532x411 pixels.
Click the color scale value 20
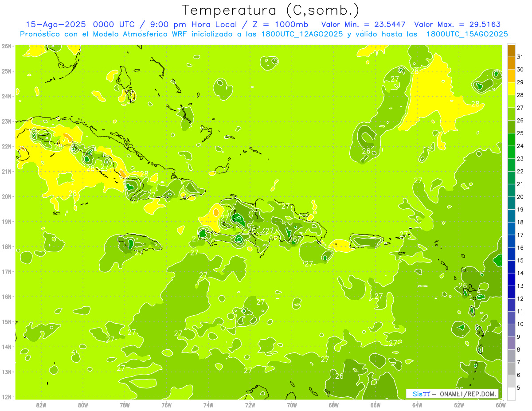(x=520, y=197)
